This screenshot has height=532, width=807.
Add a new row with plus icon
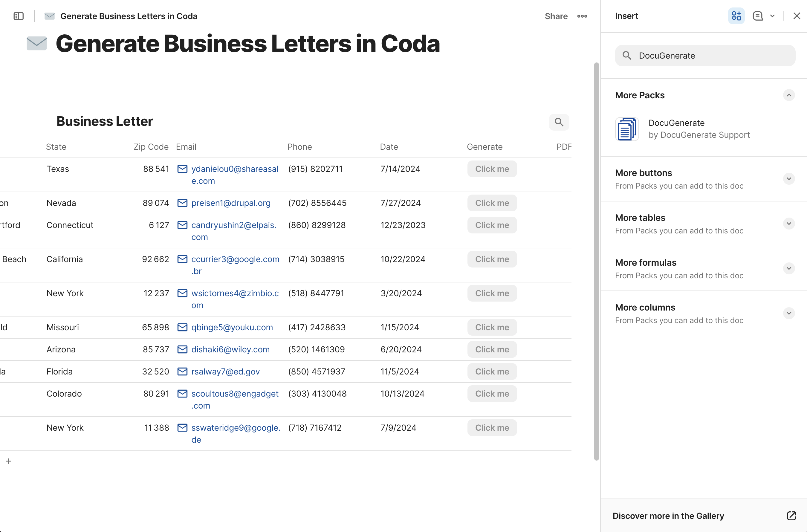8,461
